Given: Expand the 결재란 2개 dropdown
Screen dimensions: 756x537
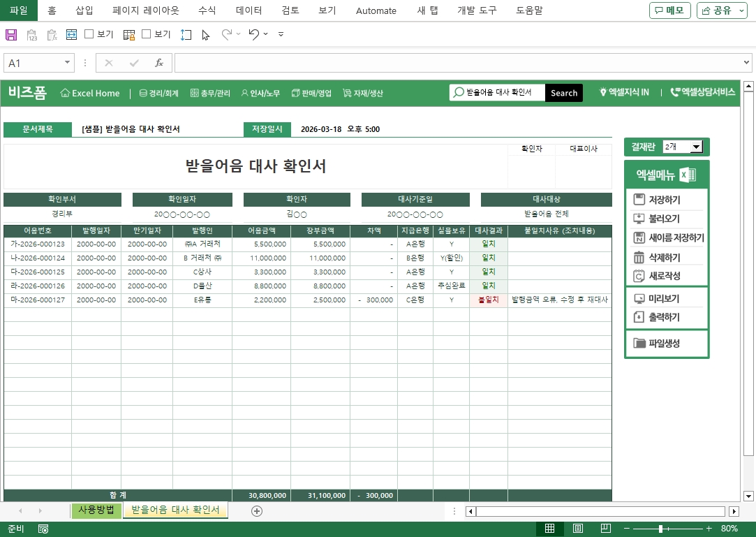Looking at the screenshot, I should pyautogui.click(x=695, y=147).
